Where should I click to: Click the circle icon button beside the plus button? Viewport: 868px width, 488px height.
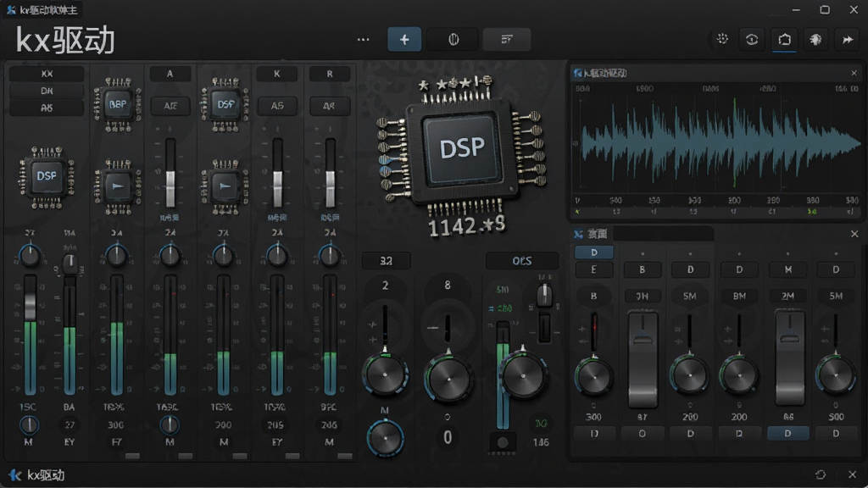tap(453, 39)
